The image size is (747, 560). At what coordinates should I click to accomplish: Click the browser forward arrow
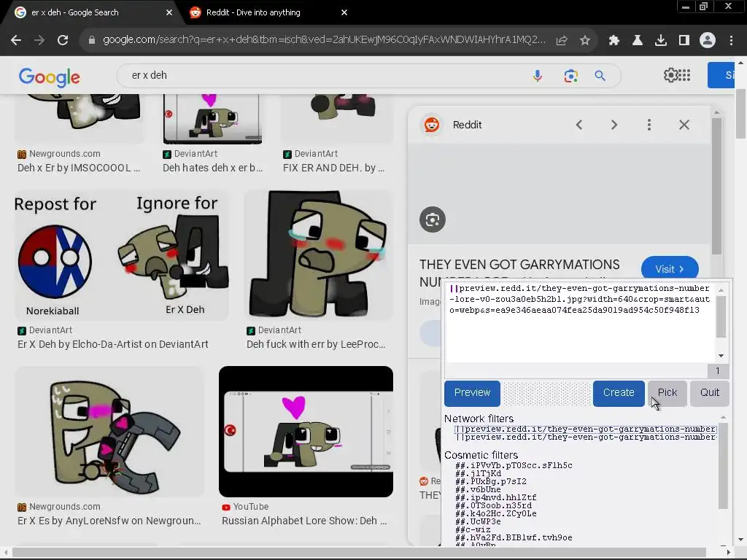(x=39, y=41)
